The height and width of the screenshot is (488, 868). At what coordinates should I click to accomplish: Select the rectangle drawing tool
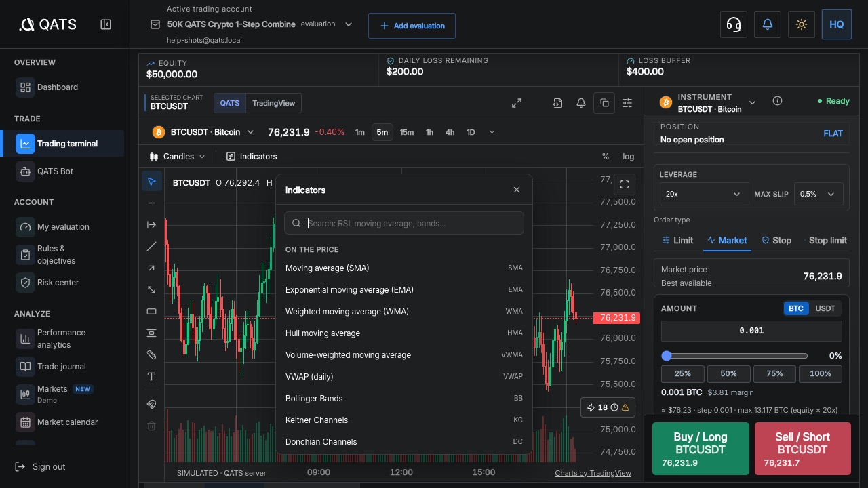[151, 311]
